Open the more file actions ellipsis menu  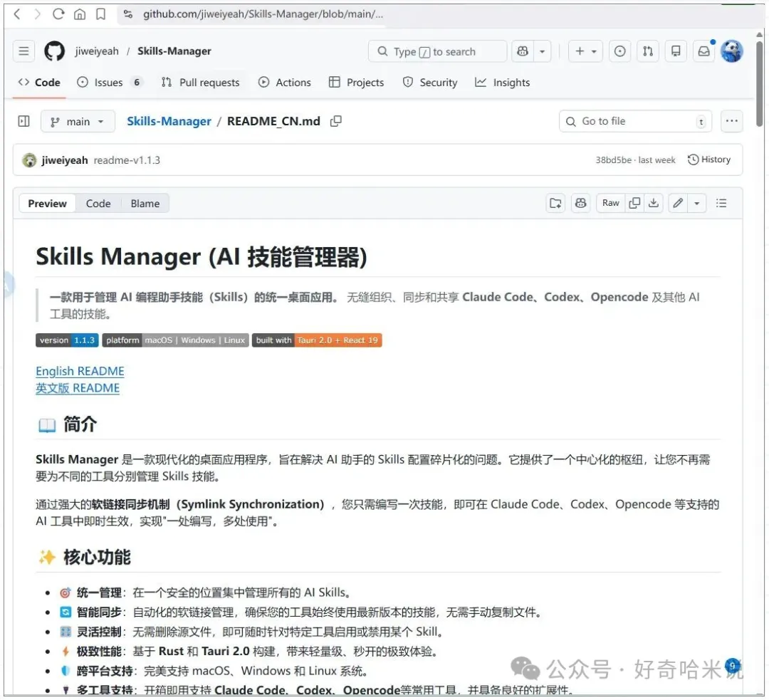(x=732, y=121)
